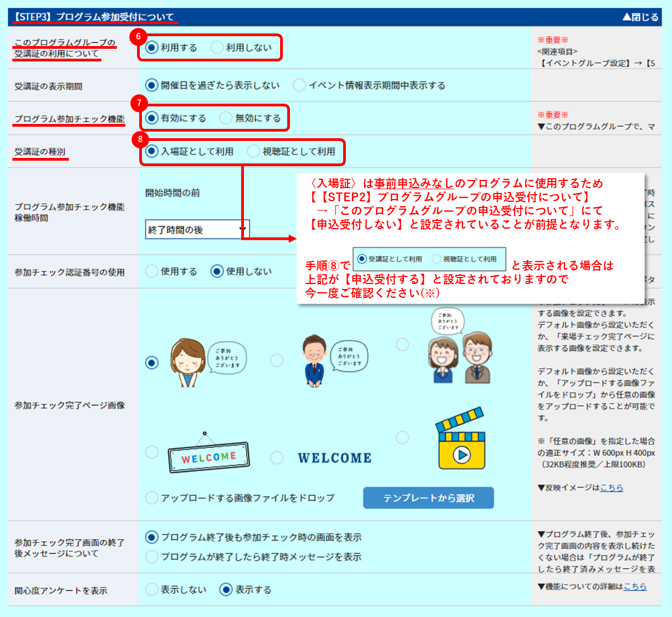
Task: Select 利用しない radio option
Action: 218,48
